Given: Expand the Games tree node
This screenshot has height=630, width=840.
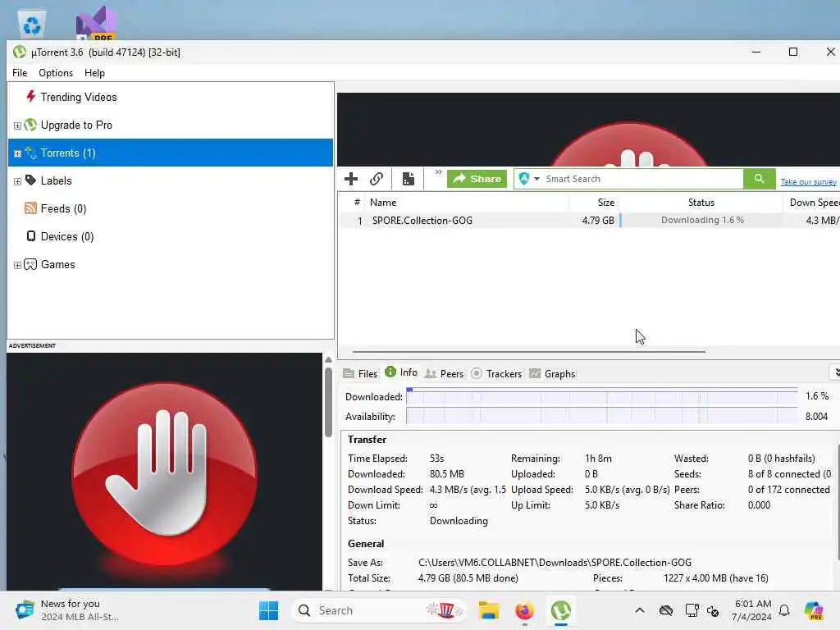Looking at the screenshot, I should tap(17, 265).
